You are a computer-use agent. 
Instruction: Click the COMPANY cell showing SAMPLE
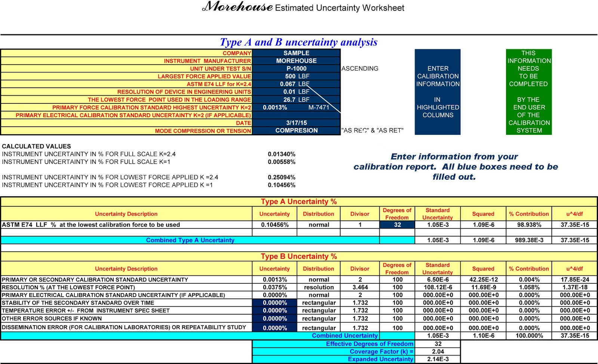(x=296, y=53)
